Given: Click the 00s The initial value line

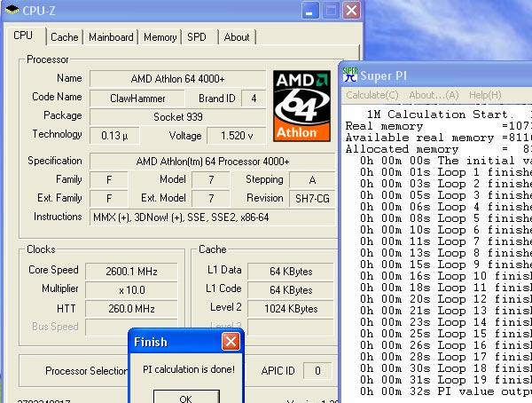Looking at the screenshot, I should (446, 161).
